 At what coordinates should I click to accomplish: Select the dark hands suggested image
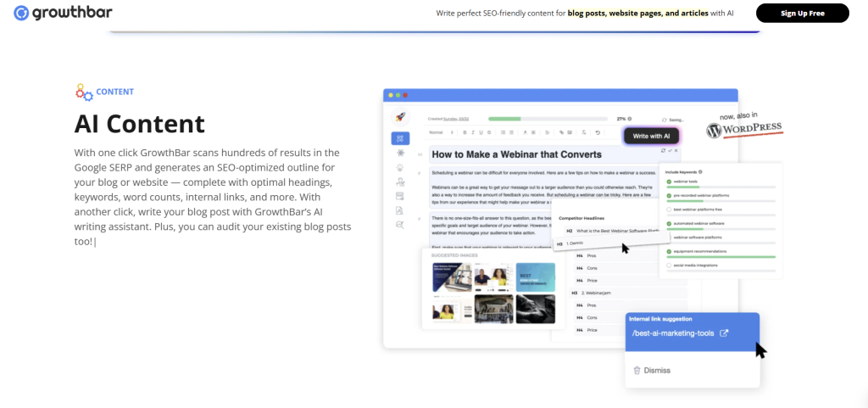tap(536, 309)
